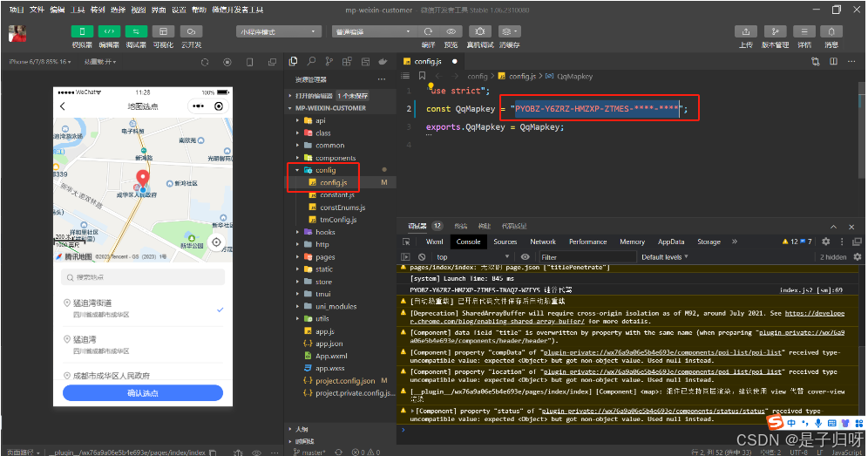Open the Search magnifier icon in sidebar
This screenshot has height=456, width=868.
[312, 62]
